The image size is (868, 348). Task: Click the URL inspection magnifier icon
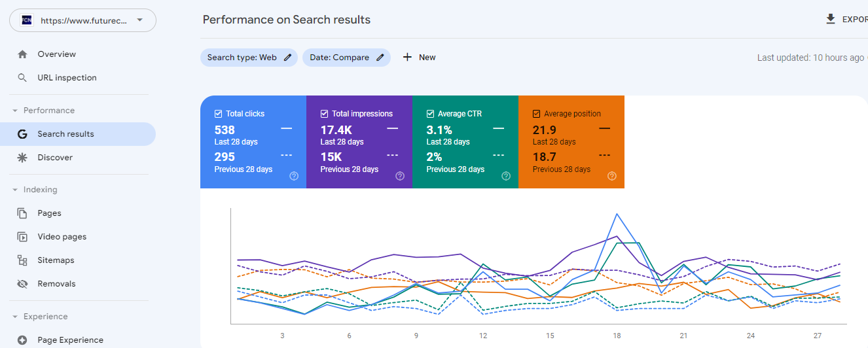tap(22, 78)
